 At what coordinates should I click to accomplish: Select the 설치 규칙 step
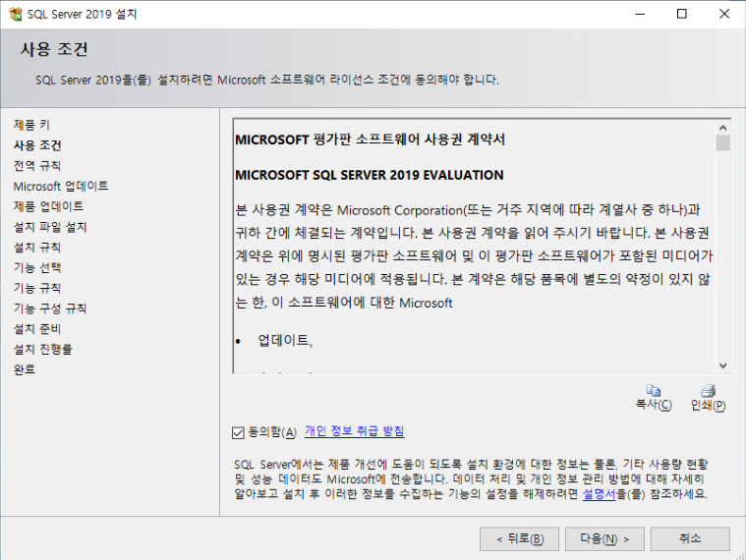(37, 248)
